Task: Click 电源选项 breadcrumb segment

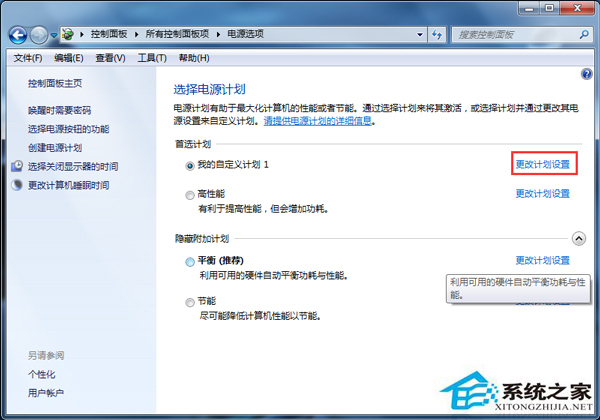Action: pyautogui.click(x=245, y=34)
